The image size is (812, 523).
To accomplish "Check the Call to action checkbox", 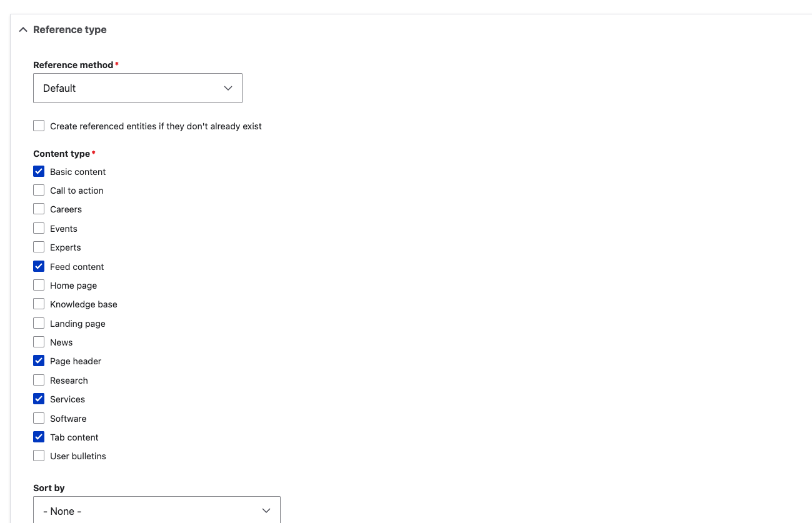I will tap(39, 191).
